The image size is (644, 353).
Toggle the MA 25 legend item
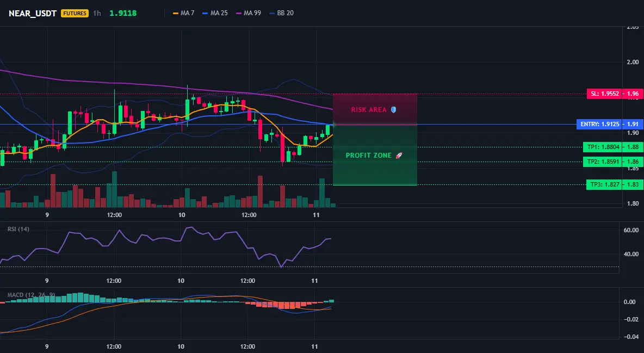click(x=215, y=13)
